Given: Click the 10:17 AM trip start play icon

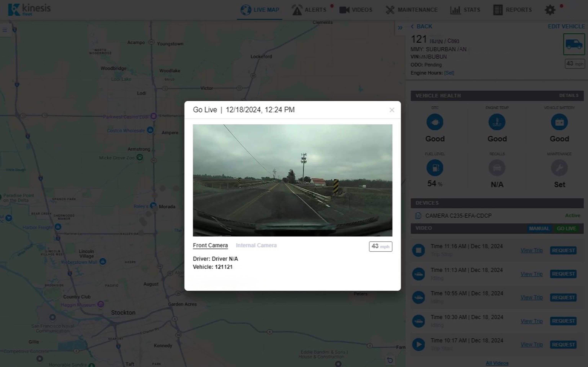Looking at the screenshot, I should pyautogui.click(x=419, y=344).
